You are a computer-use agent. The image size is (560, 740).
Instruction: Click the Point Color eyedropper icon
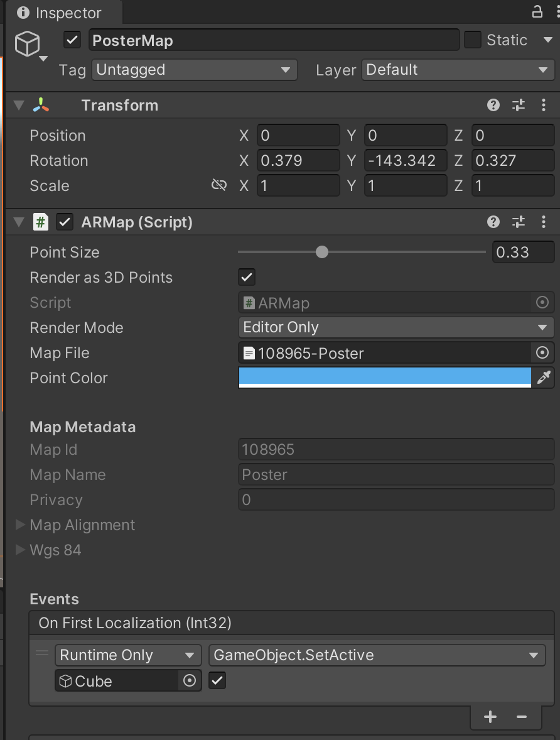coord(544,377)
